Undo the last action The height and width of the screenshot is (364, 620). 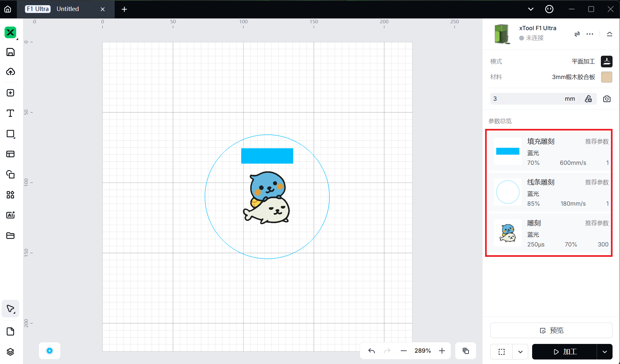click(x=372, y=351)
